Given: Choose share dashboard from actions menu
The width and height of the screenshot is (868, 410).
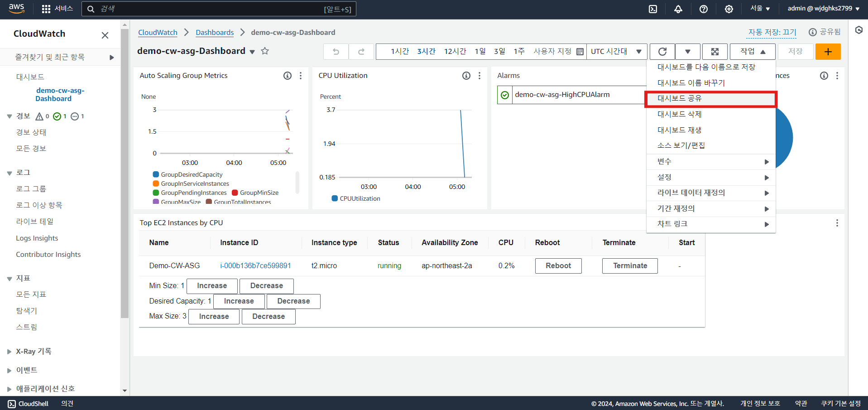Looking at the screenshot, I should 711,99.
